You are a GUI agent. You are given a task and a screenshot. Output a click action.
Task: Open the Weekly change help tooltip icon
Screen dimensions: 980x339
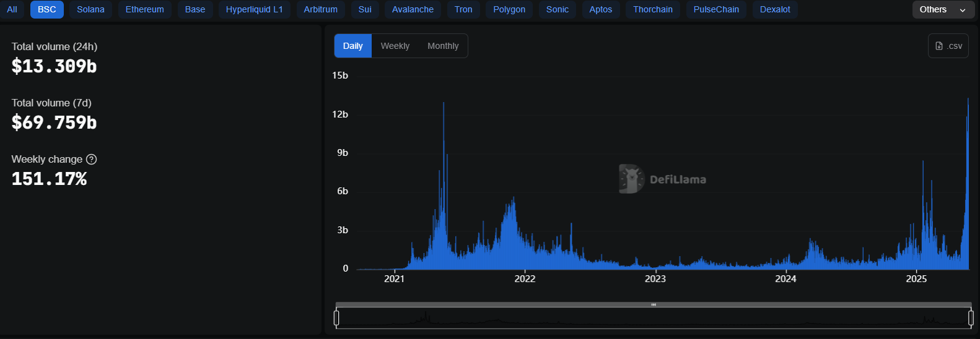click(x=92, y=160)
